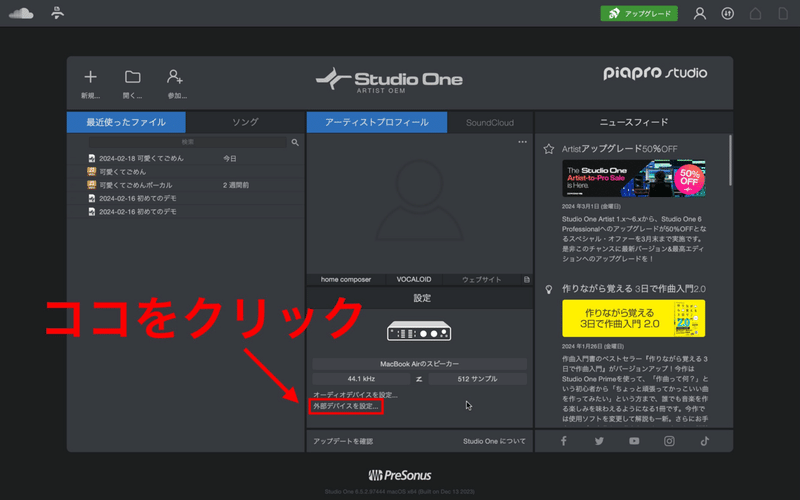
Task: Open the artist profile three-dots menu
Action: pos(522,142)
